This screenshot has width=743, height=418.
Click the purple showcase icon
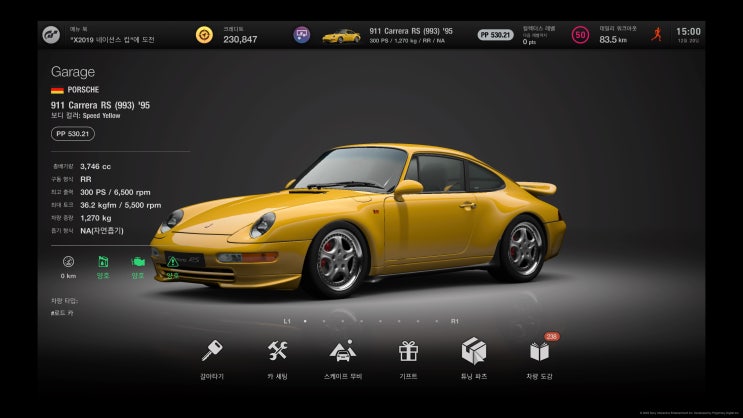coord(301,35)
